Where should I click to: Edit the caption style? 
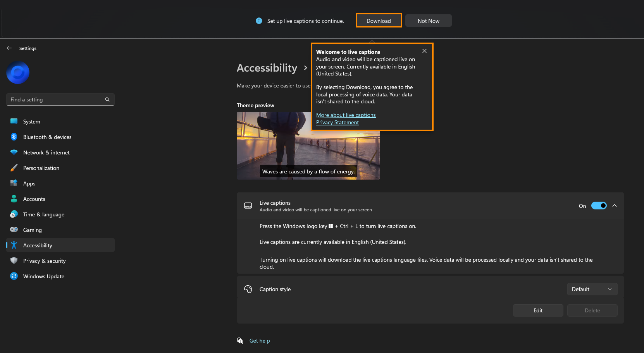(x=538, y=310)
